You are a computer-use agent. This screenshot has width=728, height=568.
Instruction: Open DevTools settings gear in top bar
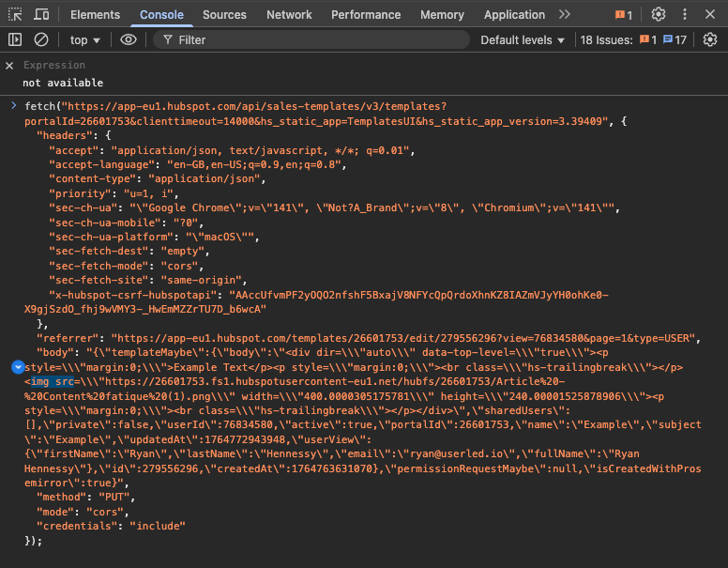[659, 15]
